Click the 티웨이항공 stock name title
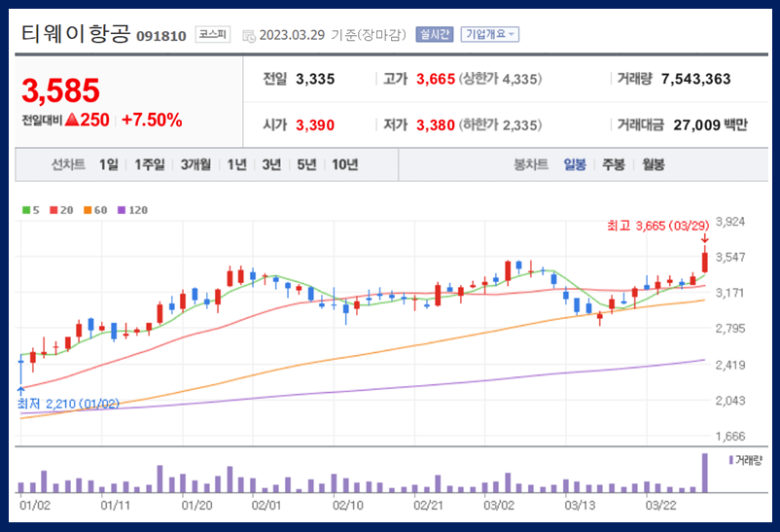This screenshot has height=532, width=780. tap(76, 34)
